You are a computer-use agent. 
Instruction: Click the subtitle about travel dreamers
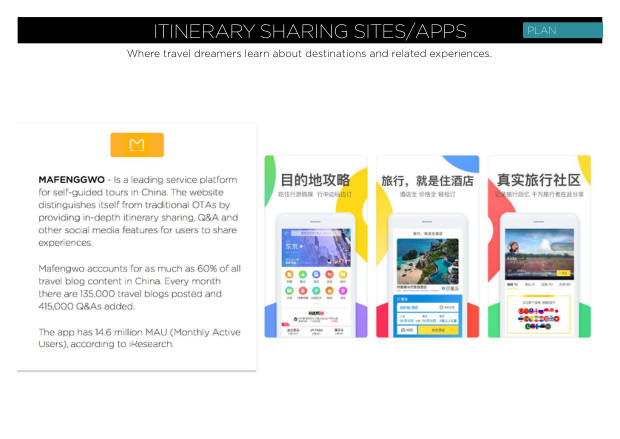pyautogui.click(x=309, y=53)
